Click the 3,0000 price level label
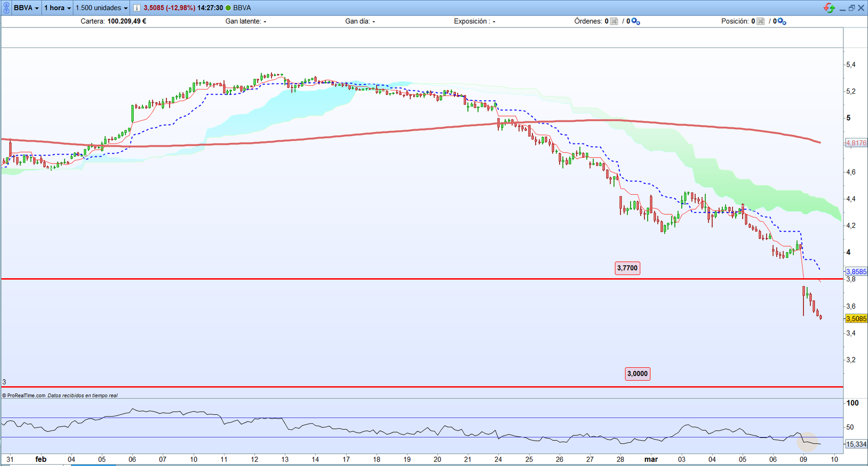Viewport: 868px width, 466px height. pos(637,374)
